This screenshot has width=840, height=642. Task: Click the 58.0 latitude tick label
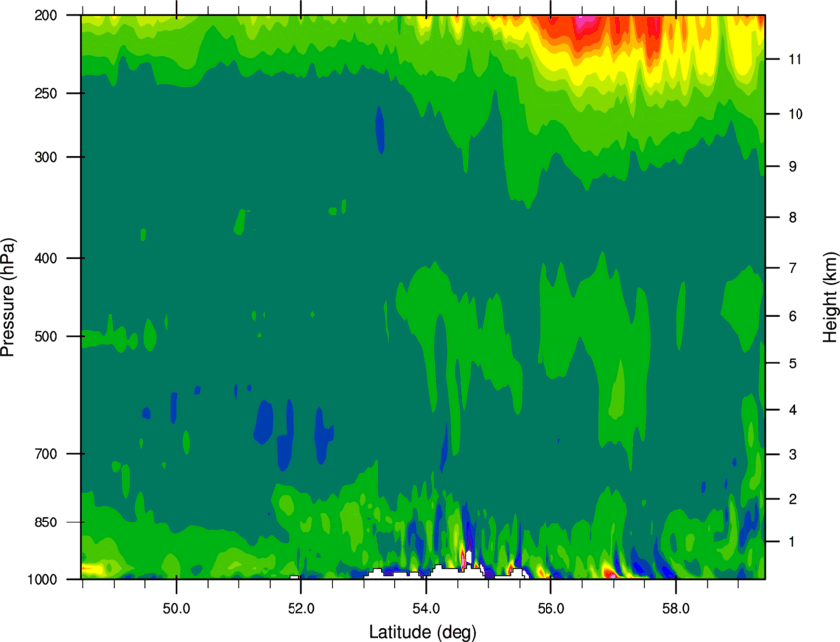[676, 609]
